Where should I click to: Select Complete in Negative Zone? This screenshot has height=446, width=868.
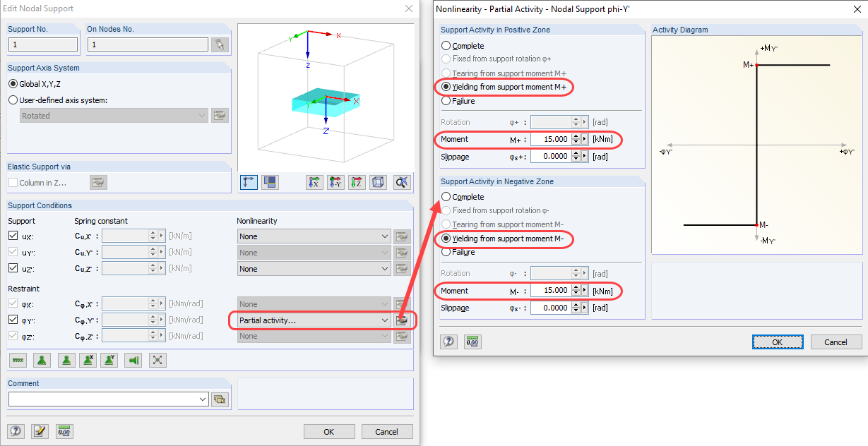point(463,197)
